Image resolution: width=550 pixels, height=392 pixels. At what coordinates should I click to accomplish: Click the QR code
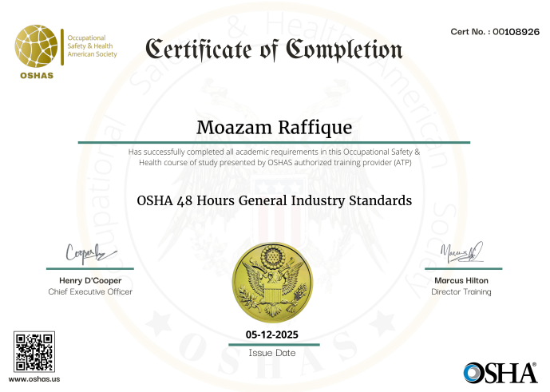point(34,351)
